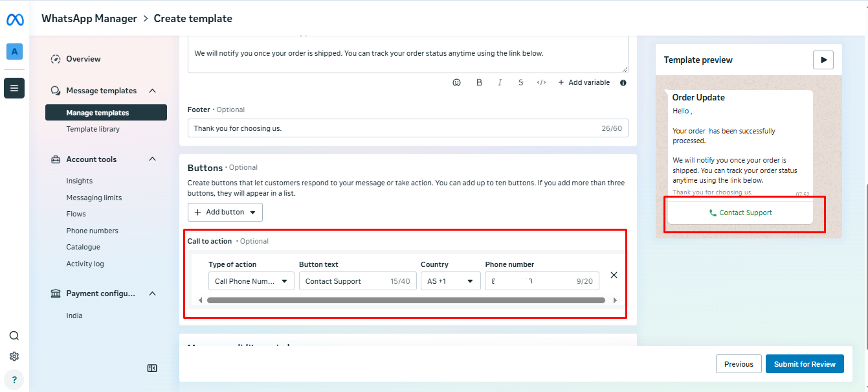
Task: Open the Activity log
Action: (85, 264)
